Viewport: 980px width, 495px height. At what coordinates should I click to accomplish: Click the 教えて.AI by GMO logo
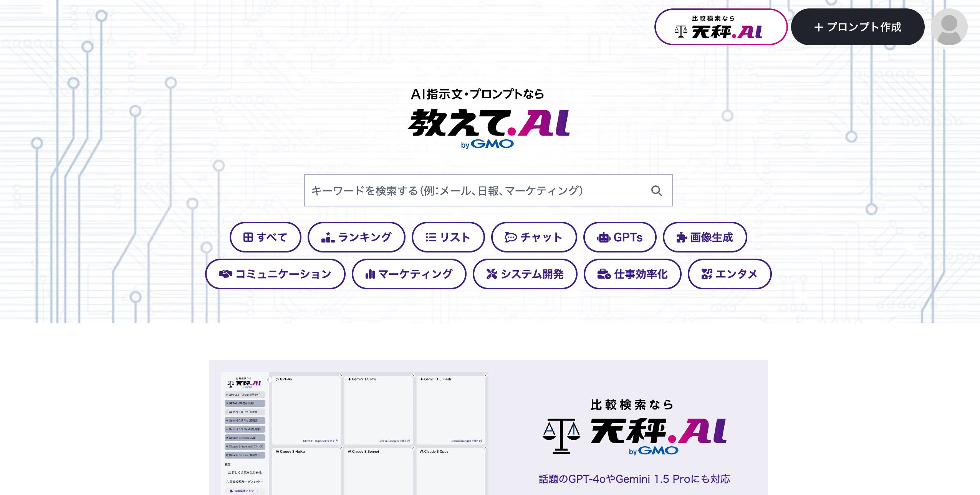coord(488,129)
